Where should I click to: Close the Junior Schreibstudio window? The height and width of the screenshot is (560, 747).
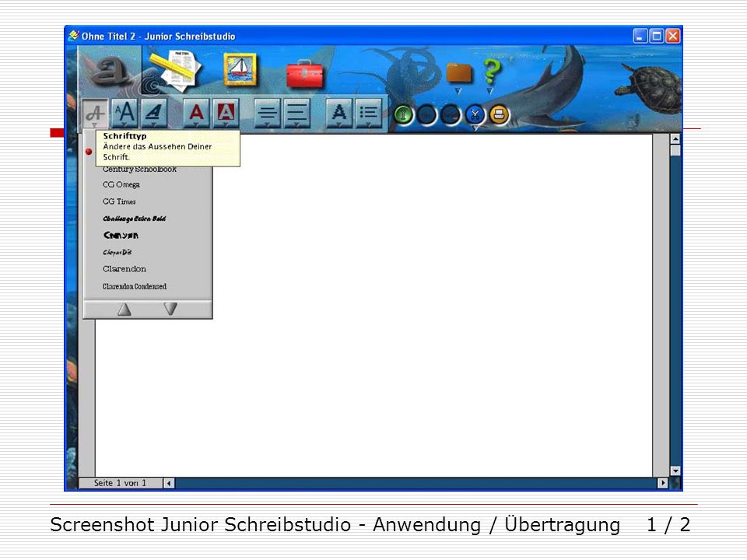pos(672,37)
